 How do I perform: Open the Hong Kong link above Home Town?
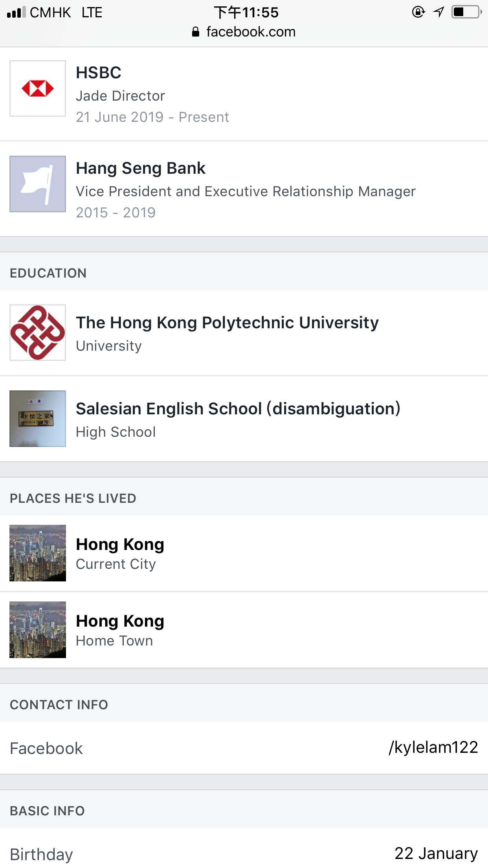pos(120,622)
